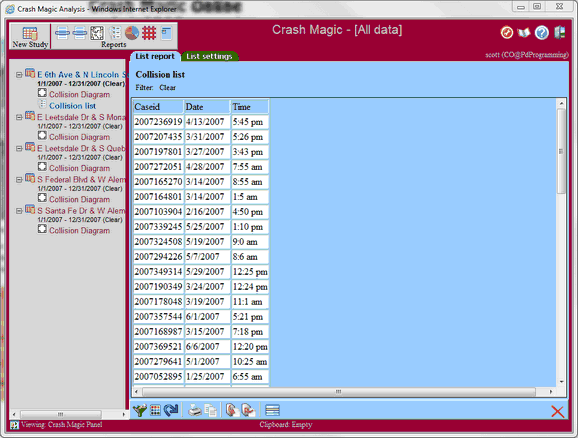Open Collision list under E 6th Ave

pyautogui.click(x=73, y=106)
